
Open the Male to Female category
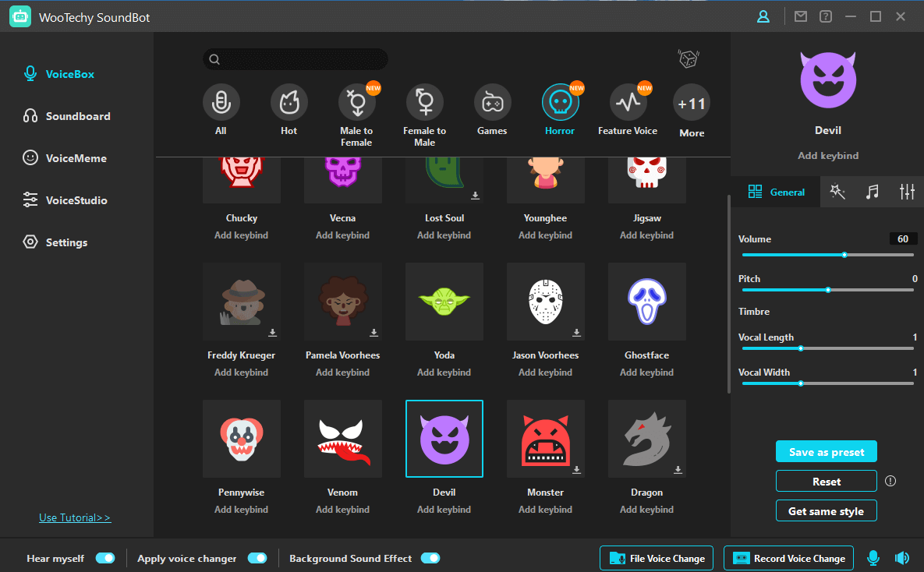coord(356,102)
